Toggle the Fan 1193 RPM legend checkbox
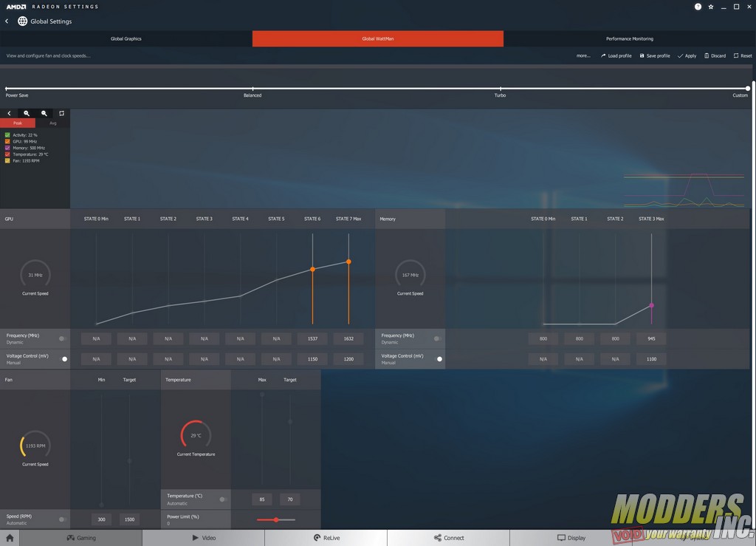Image resolution: width=756 pixels, height=546 pixels. coord(7,160)
